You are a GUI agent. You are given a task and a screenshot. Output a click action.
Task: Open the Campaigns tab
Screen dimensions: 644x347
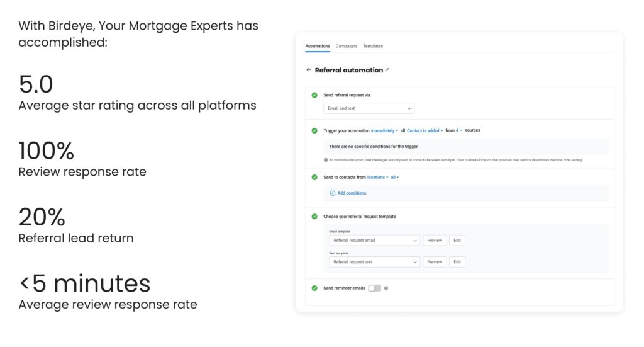coord(347,46)
